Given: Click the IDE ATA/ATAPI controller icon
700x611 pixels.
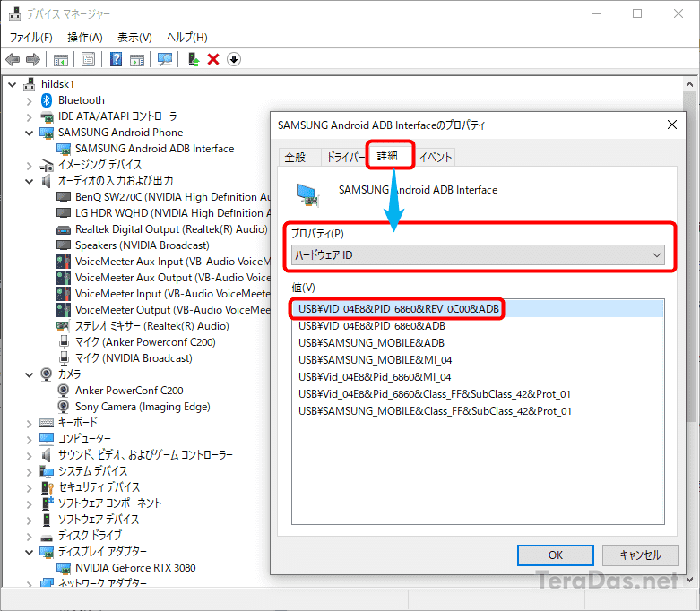Looking at the screenshot, I should [47, 116].
